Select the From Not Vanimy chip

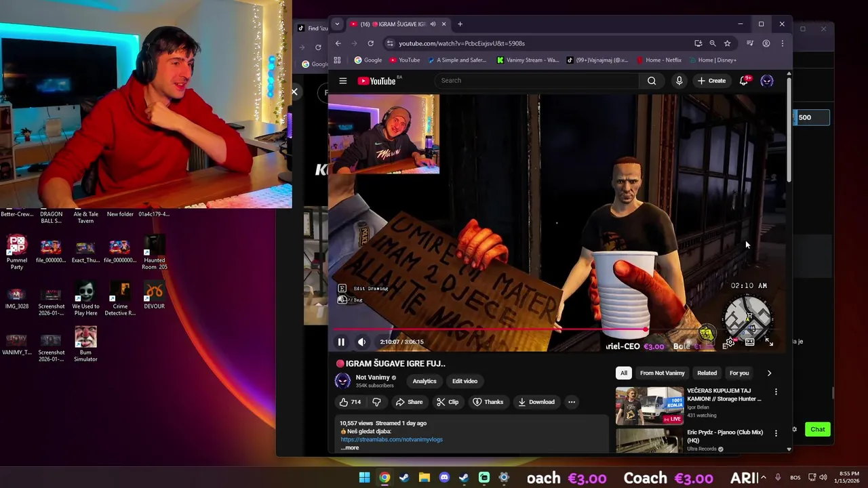(x=662, y=373)
